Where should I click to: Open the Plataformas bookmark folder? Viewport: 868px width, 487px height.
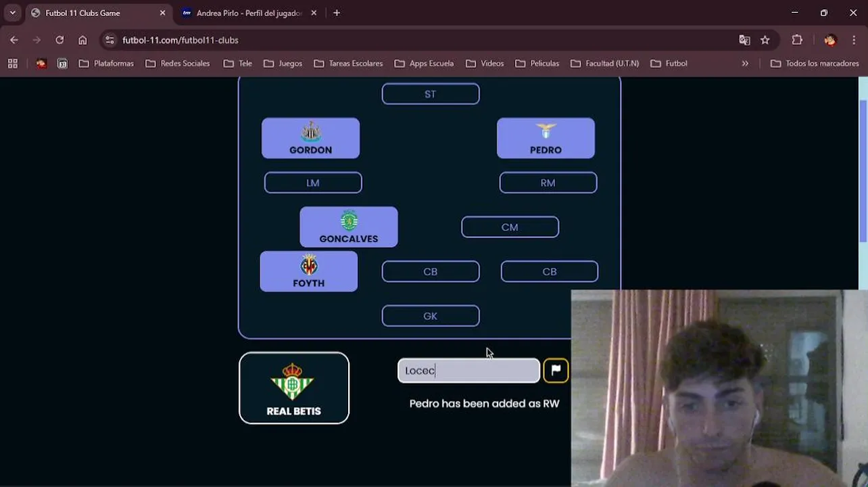pos(106,64)
